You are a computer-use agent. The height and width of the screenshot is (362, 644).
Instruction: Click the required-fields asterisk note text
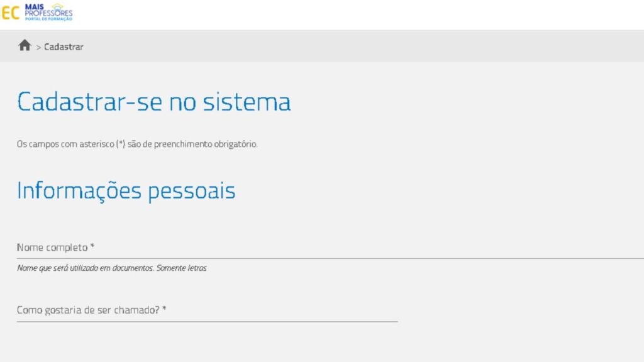[137, 144]
